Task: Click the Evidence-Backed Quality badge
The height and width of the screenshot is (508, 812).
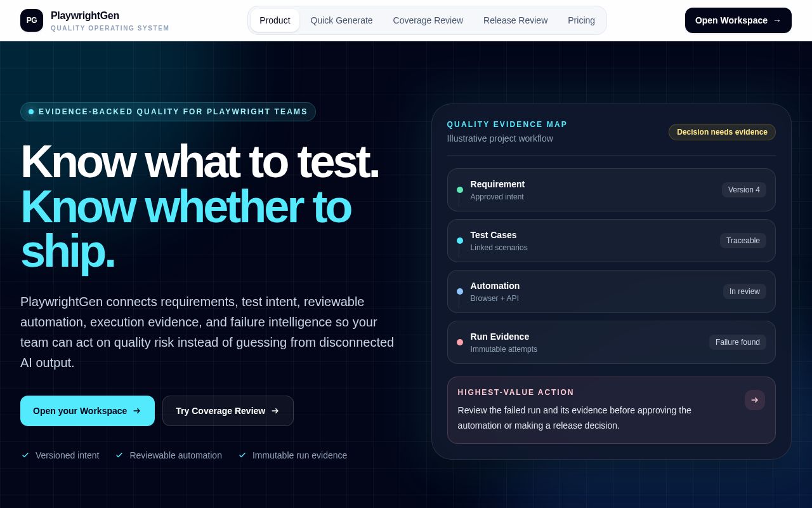Action: 168,112
